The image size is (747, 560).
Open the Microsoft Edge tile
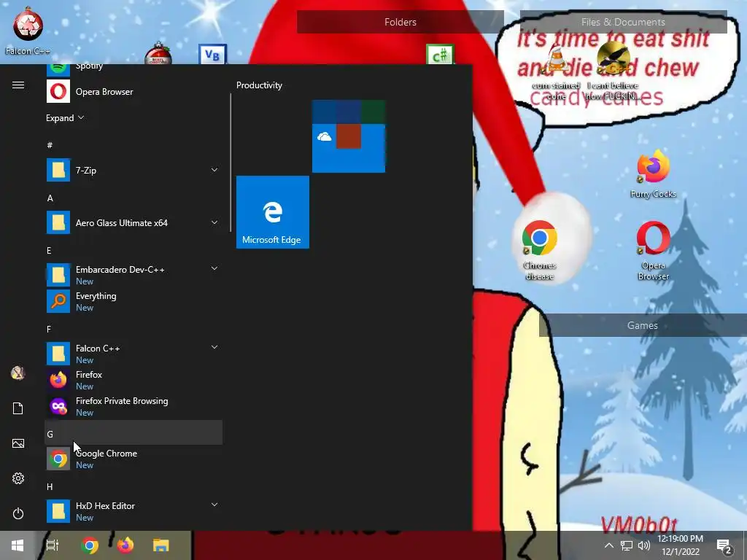point(273,212)
